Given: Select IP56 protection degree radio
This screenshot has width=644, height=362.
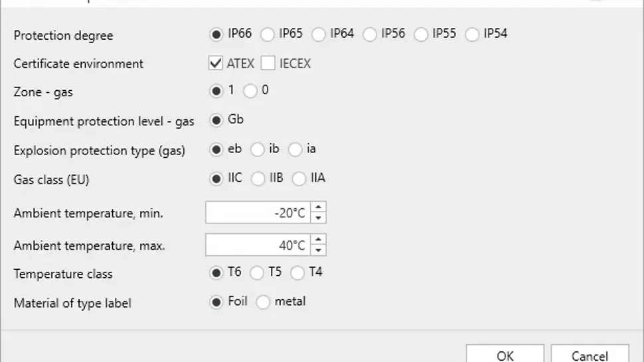Looking at the screenshot, I should tap(370, 34).
